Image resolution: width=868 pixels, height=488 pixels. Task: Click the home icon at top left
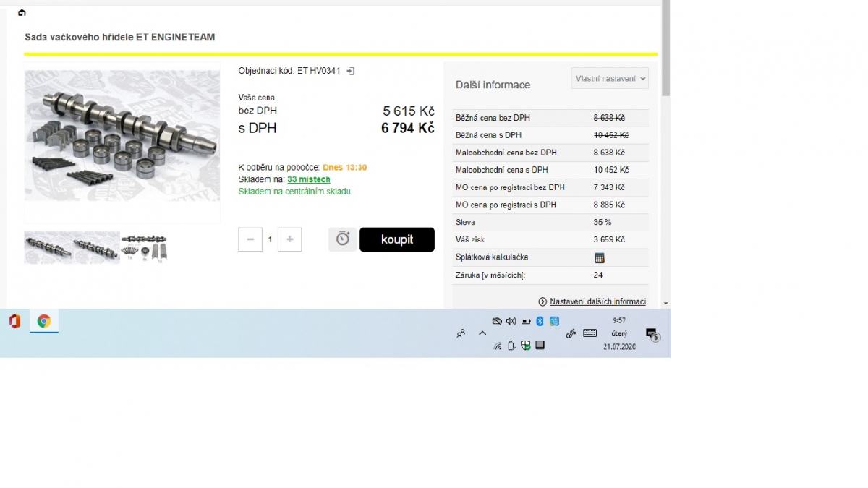pos(22,13)
